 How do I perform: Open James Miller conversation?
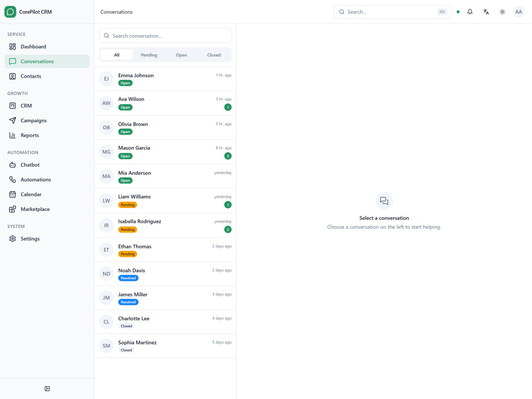tap(165, 298)
